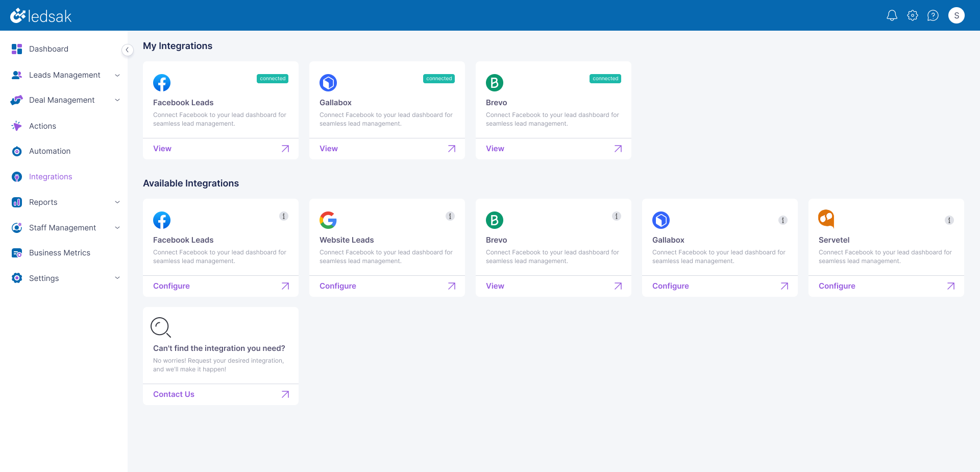The image size is (980, 472).
Task: Click the settings gear in header
Action: (x=913, y=15)
